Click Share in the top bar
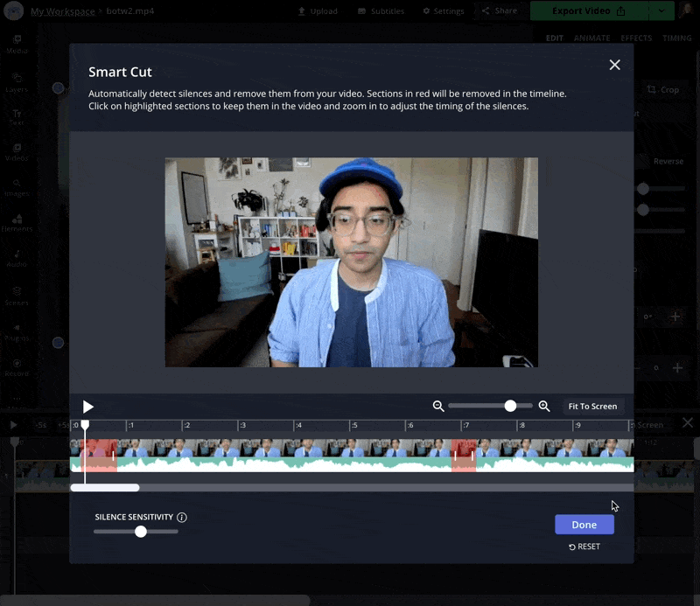Screen dimensions: 700x606 [x=500, y=10]
